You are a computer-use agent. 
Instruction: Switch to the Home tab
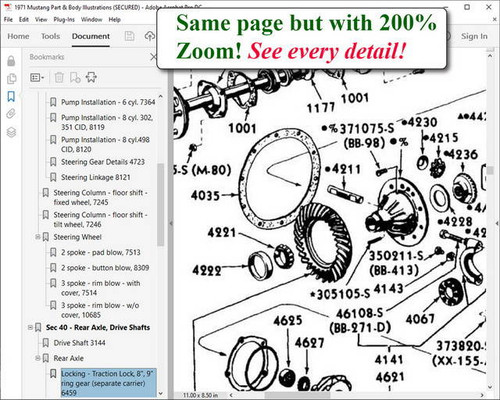(18, 36)
